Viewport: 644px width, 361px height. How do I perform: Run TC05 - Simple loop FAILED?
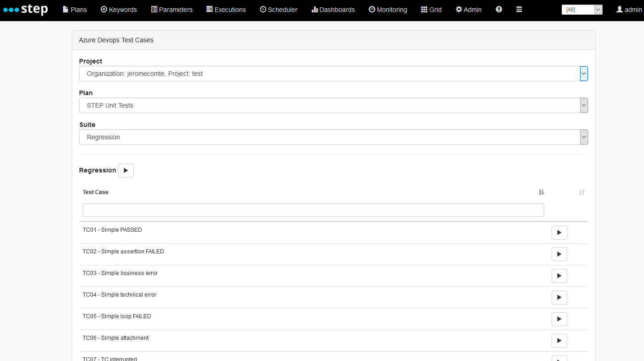click(559, 319)
